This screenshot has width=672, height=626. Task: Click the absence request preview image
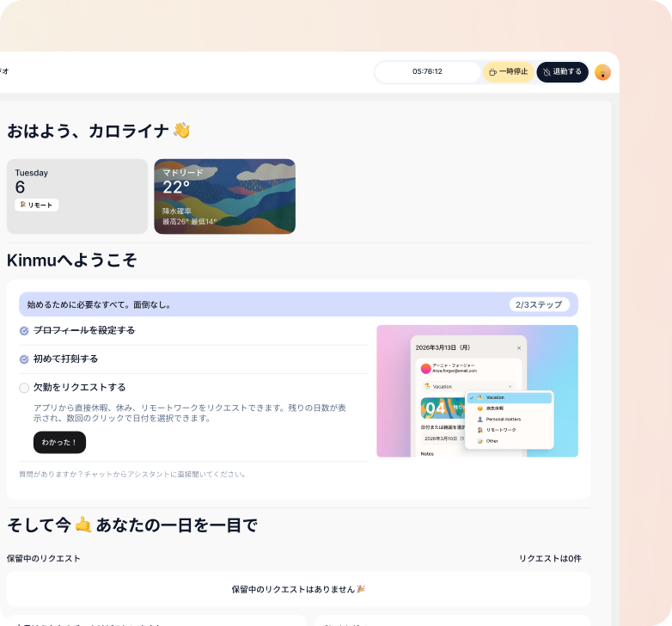click(477, 391)
